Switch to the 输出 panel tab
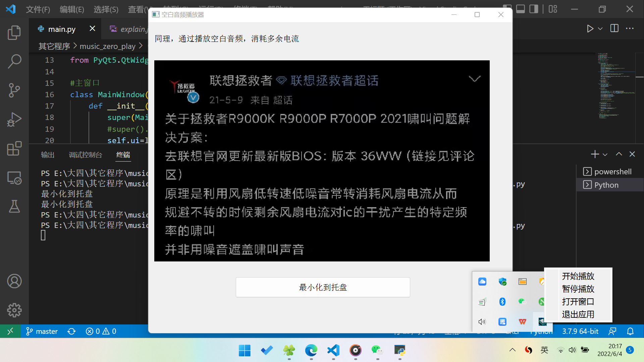The width and height of the screenshot is (644, 362). pyautogui.click(x=47, y=155)
